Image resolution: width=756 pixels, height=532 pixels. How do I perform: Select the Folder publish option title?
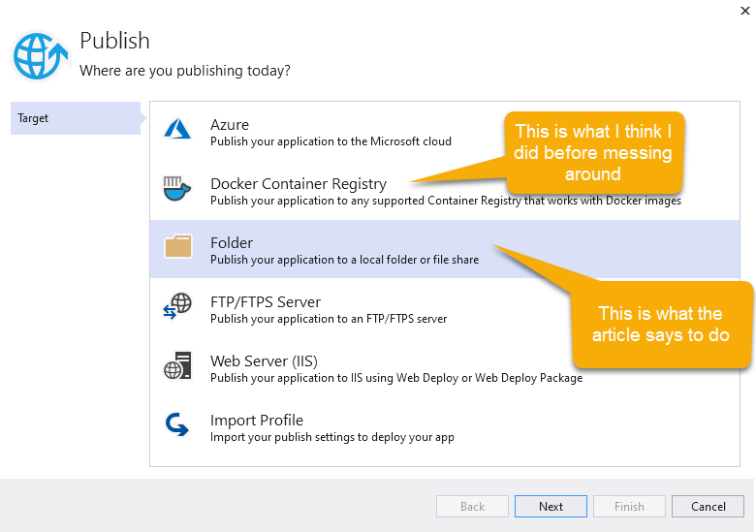pyautogui.click(x=232, y=242)
